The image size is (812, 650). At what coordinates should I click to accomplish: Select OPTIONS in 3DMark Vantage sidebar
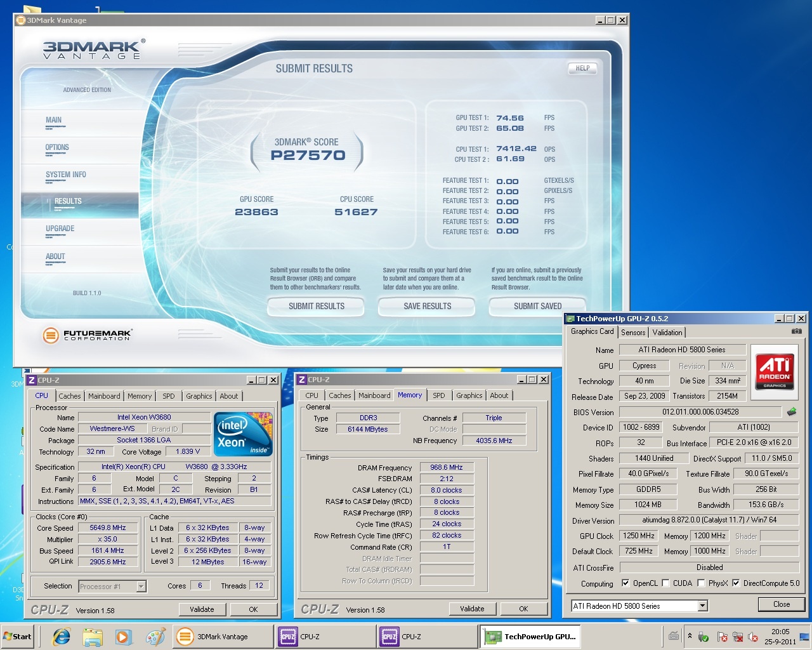click(x=57, y=147)
